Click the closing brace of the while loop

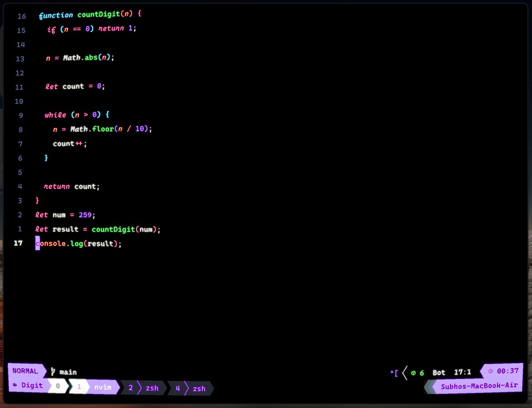point(46,158)
